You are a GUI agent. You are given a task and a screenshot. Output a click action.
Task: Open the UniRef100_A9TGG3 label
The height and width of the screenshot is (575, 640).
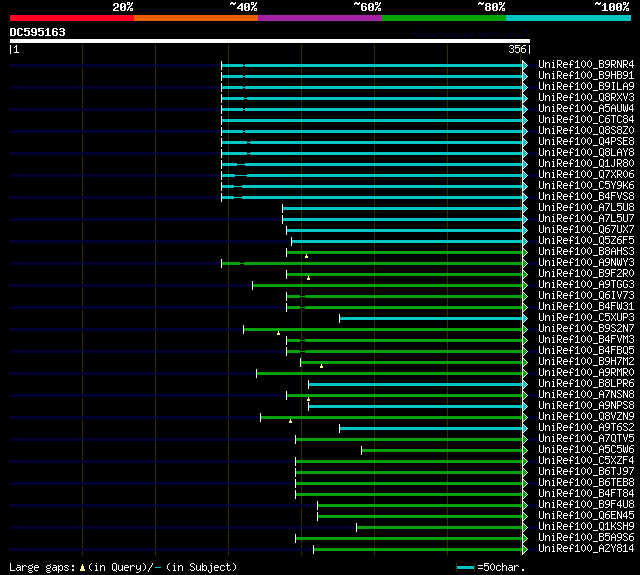click(586, 285)
